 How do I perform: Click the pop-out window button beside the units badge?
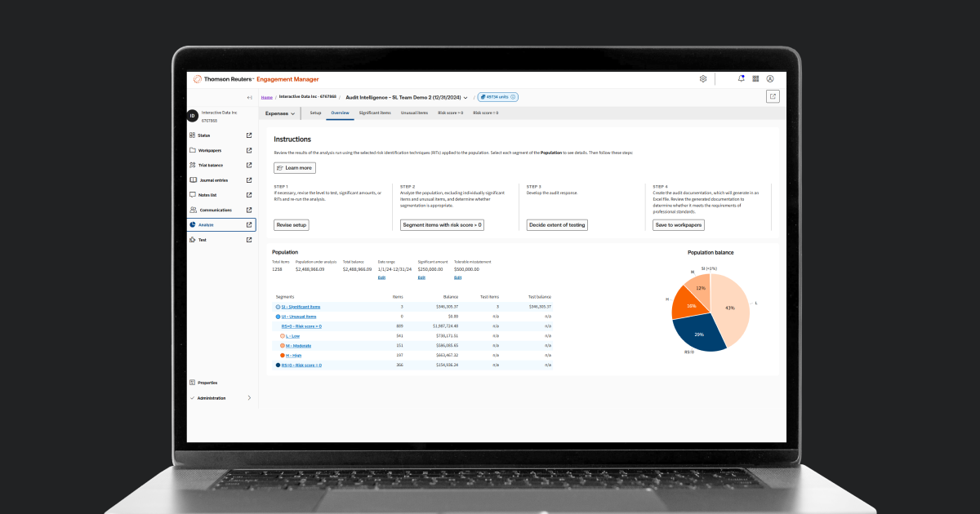pos(773,96)
